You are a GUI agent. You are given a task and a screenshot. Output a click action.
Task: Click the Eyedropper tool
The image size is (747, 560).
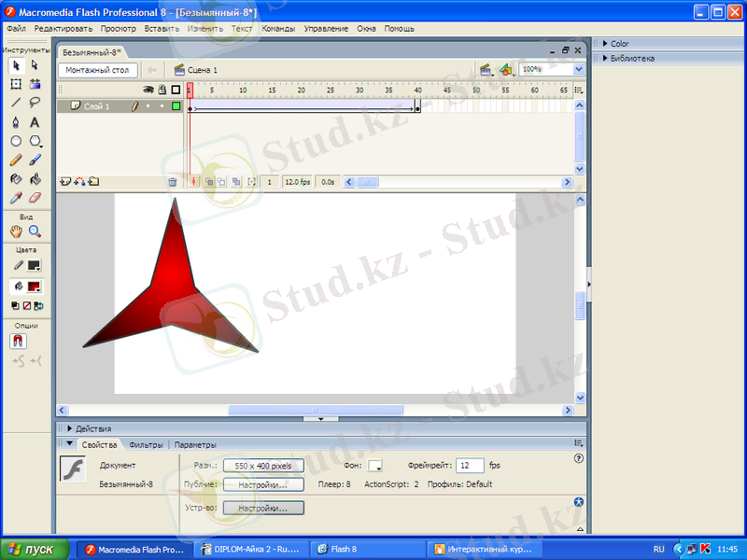pyautogui.click(x=16, y=198)
